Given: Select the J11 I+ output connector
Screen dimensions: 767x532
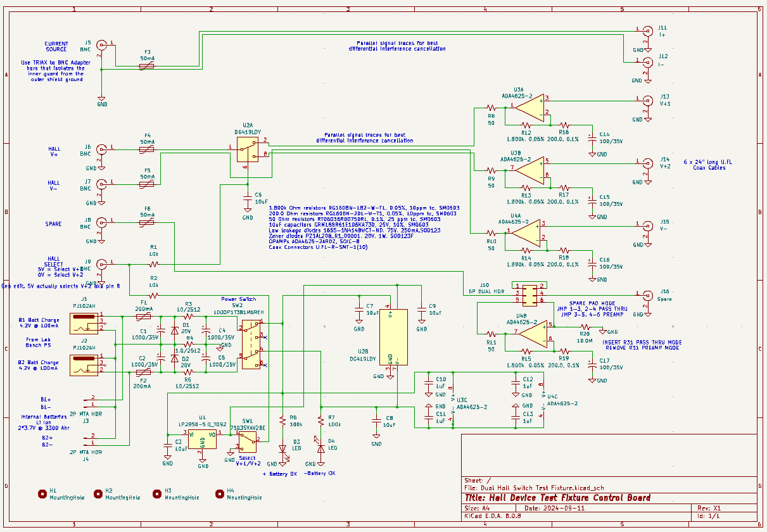Looking at the screenshot, I should (647, 31).
